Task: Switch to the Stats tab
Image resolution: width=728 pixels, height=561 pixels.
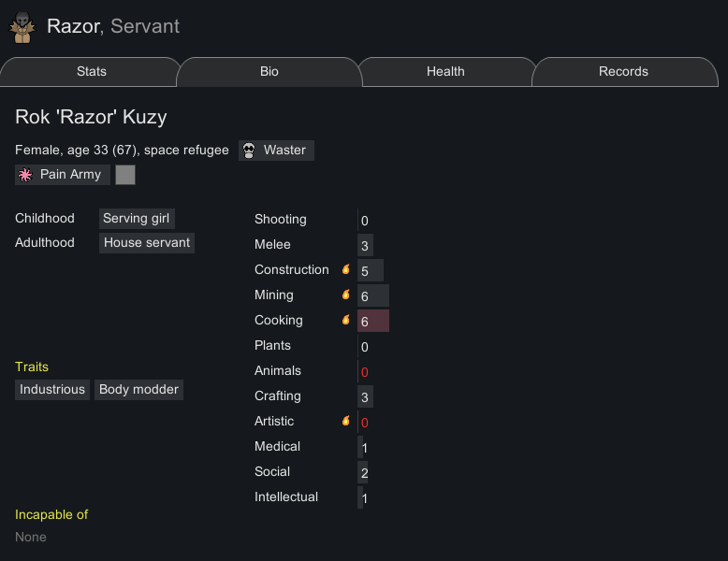Action: point(91,71)
